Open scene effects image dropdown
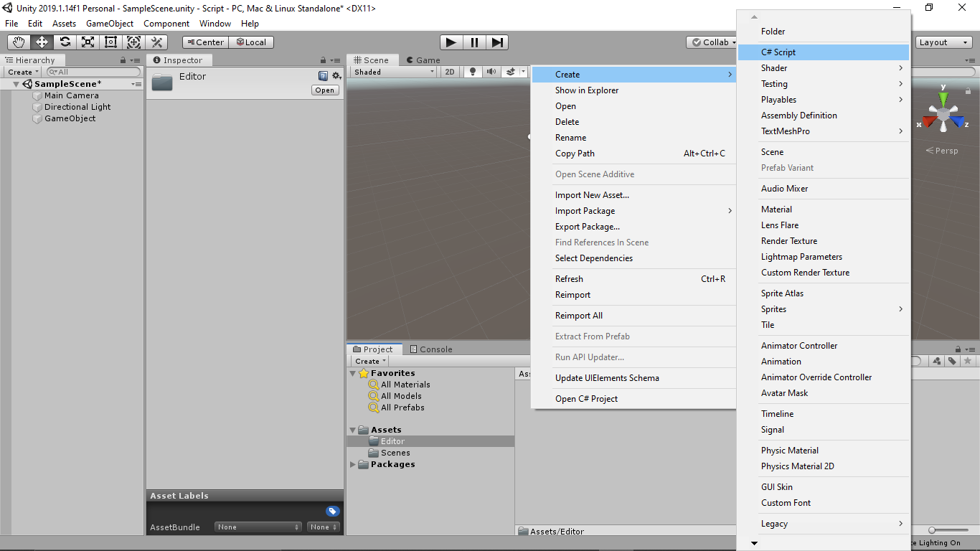The height and width of the screenshot is (551, 980). pyautogui.click(x=514, y=72)
